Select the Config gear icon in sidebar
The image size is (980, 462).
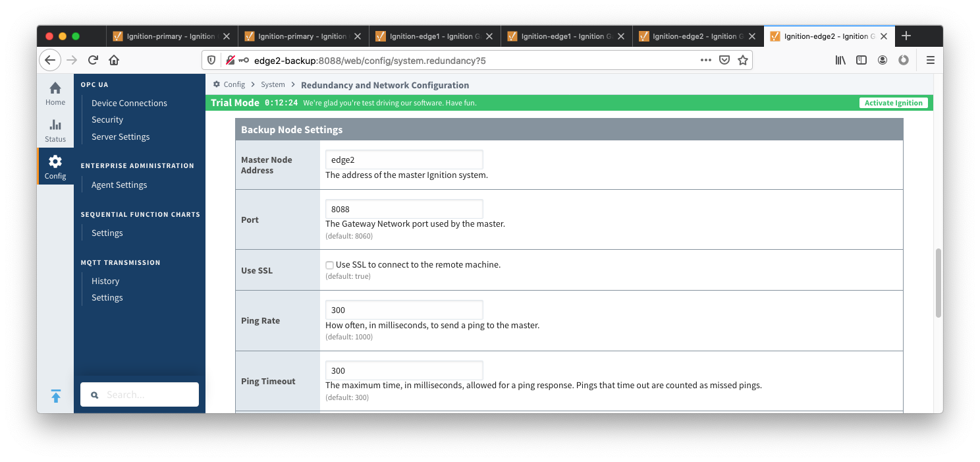tap(55, 161)
